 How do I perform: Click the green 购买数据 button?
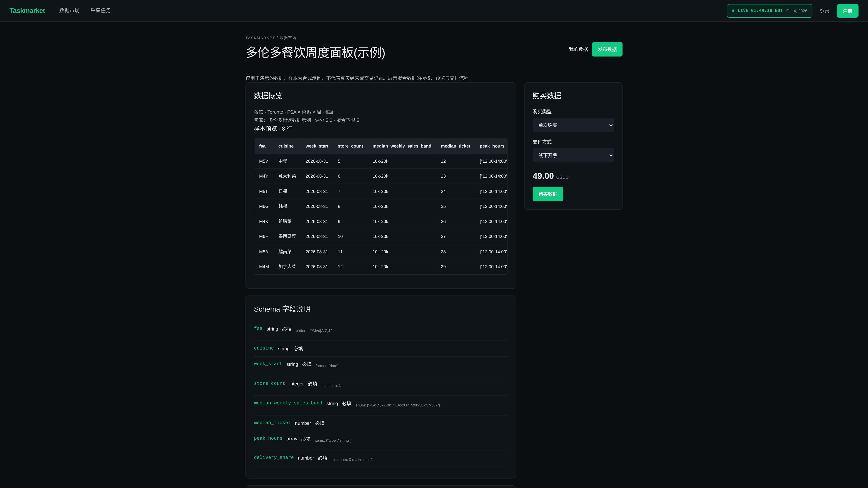point(547,194)
